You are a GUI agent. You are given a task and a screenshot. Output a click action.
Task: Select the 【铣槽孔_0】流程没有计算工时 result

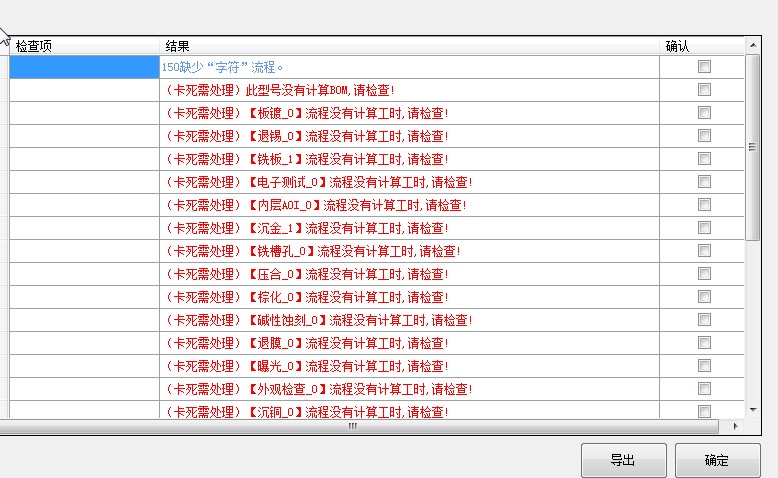(x=353, y=251)
